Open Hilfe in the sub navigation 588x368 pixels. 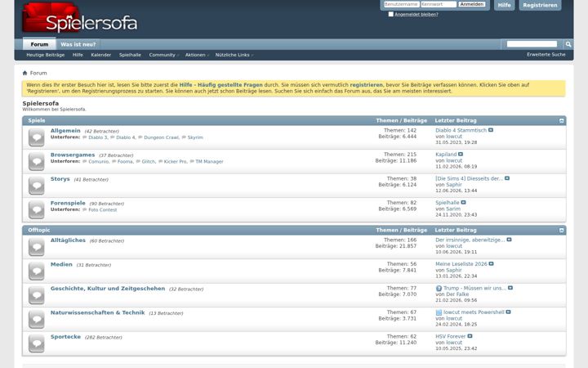click(x=78, y=55)
